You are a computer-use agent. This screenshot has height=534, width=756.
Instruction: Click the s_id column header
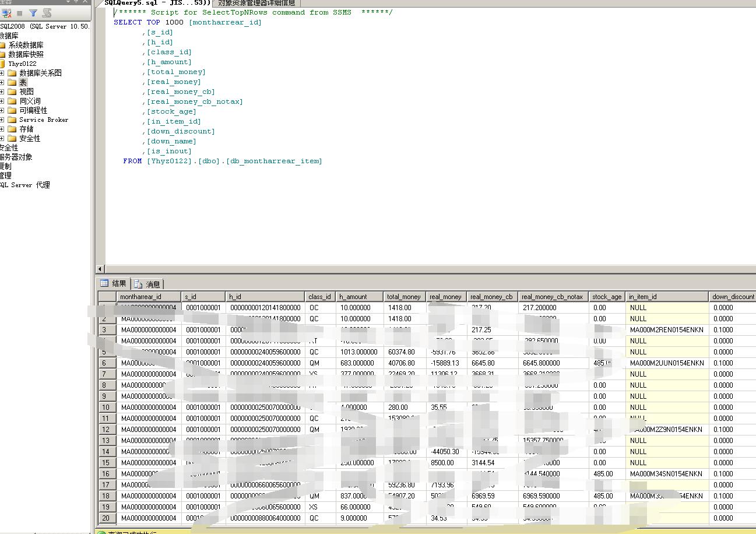(x=203, y=297)
